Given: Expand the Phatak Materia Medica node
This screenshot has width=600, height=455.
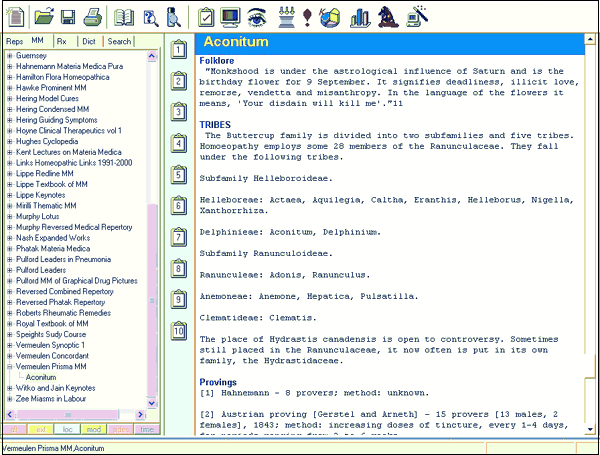Looking at the screenshot, I should [x=10, y=248].
